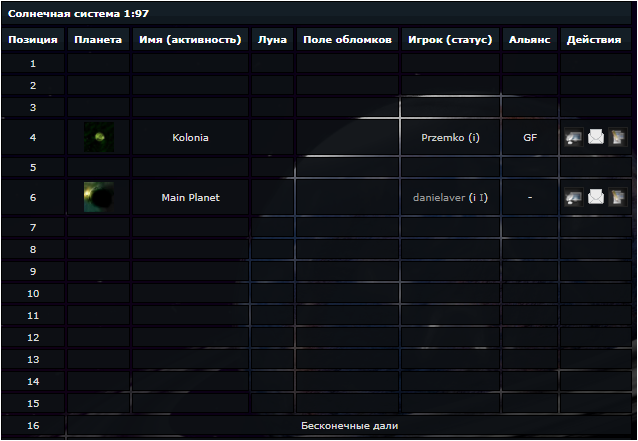Click position number 6
The image size is (638, 441).
point(33,198)
